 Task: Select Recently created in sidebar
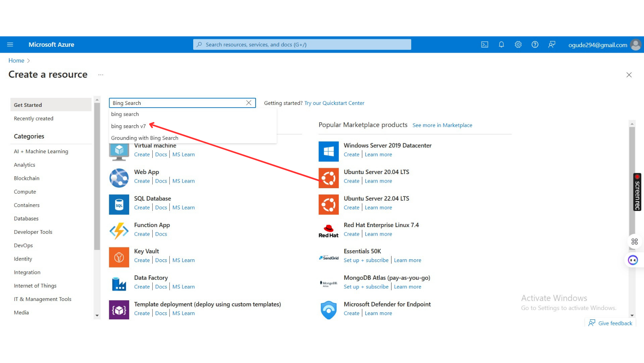33,119
